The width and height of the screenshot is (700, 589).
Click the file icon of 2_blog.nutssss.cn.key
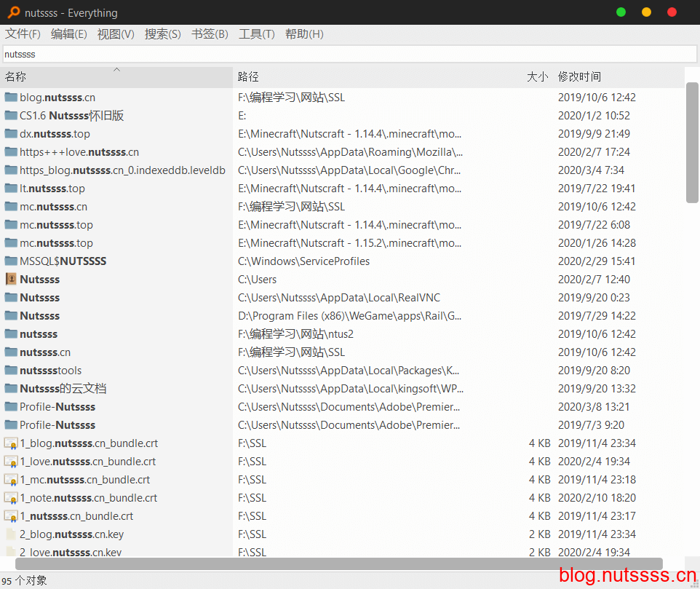(x=11, y=534)
